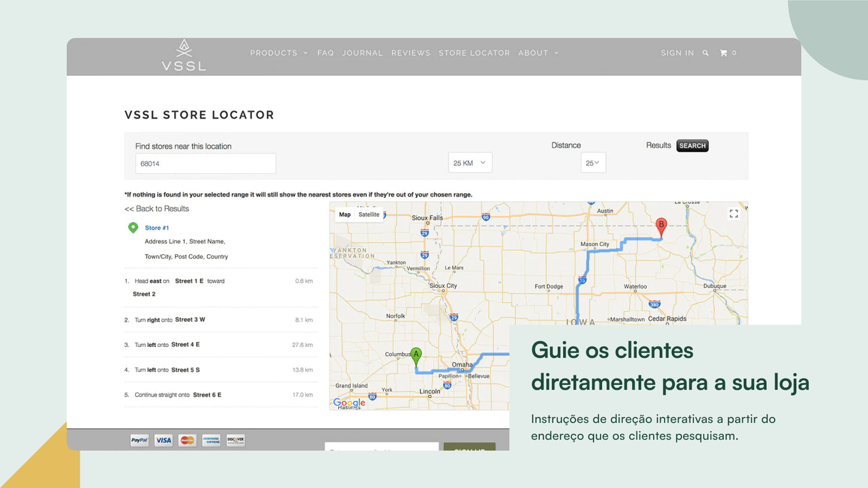Click the Mason City label on map
The height and width of the screenshot is (488, 868).
tap(595, 245)
